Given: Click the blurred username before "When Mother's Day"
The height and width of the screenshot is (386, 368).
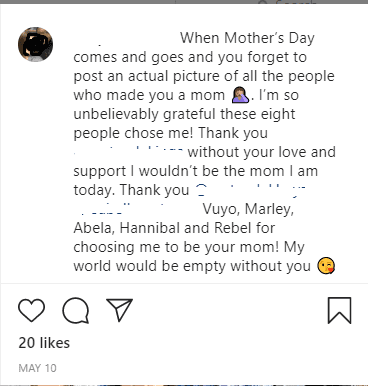Looking at the screenshot, I should click(125, 39).
